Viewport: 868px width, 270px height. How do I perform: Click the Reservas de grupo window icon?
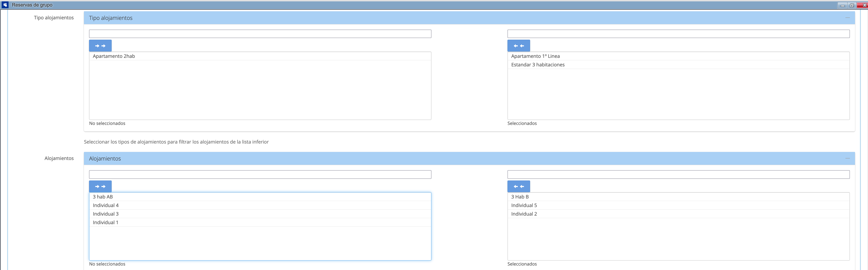point(5,5)
